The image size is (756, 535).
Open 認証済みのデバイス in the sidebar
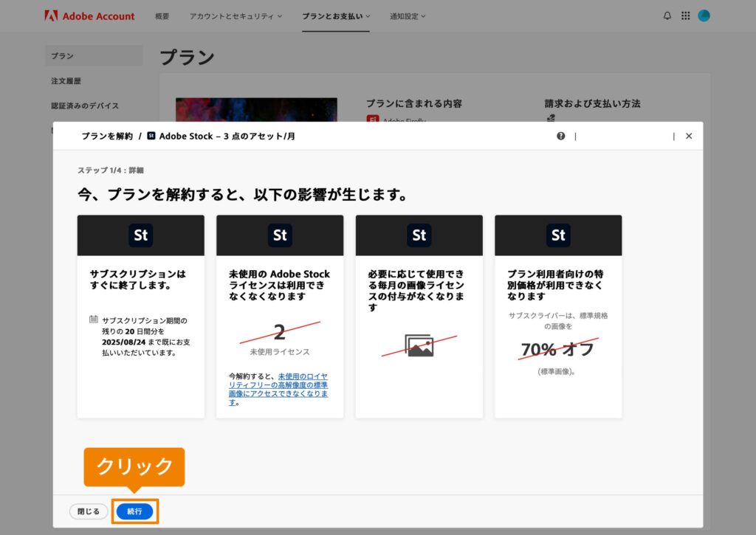85,106
